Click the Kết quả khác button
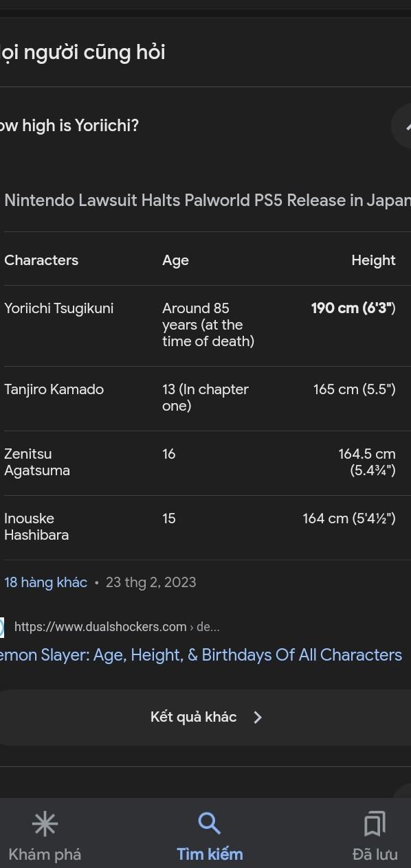 coord(205,717)
